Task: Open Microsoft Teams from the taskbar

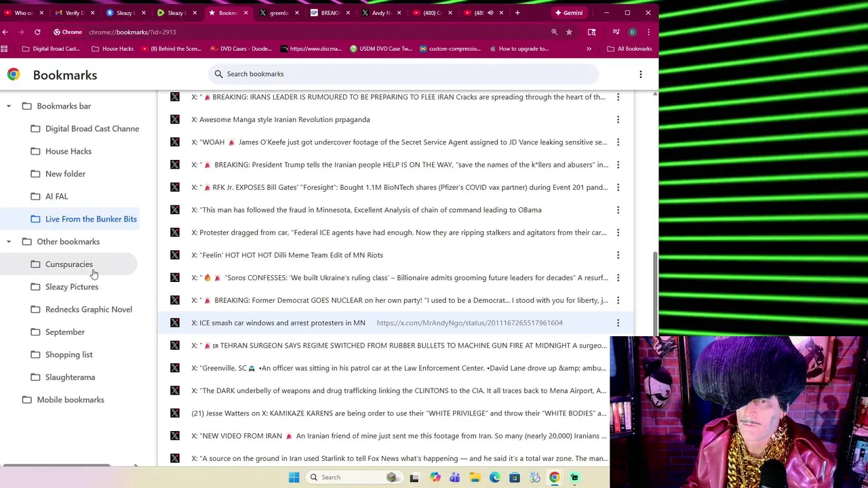Action: 454,477
